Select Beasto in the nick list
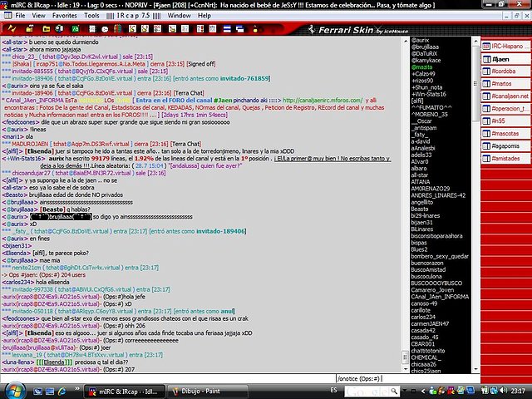The width and height of the screenshot is (532, 399). 420,209
